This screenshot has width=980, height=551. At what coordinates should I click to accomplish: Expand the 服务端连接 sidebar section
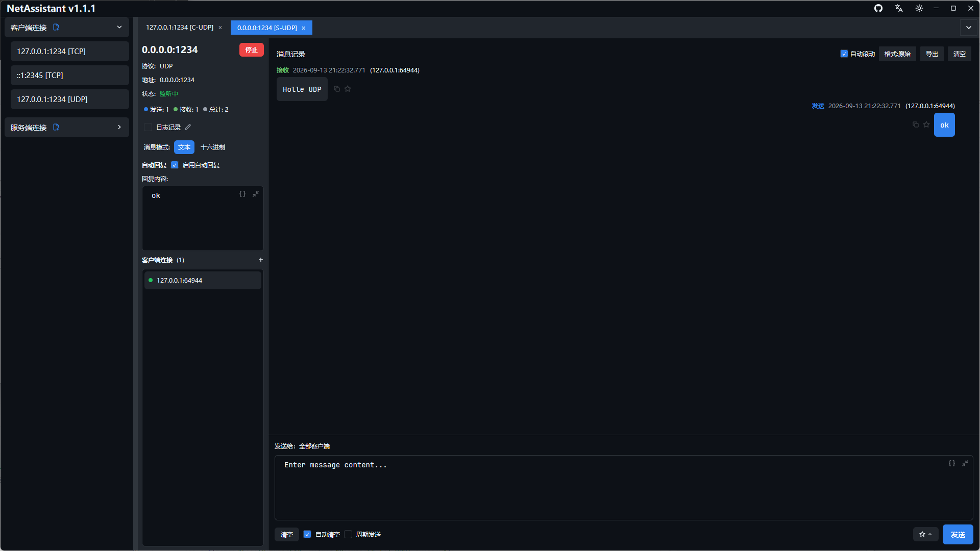(119, 127)
